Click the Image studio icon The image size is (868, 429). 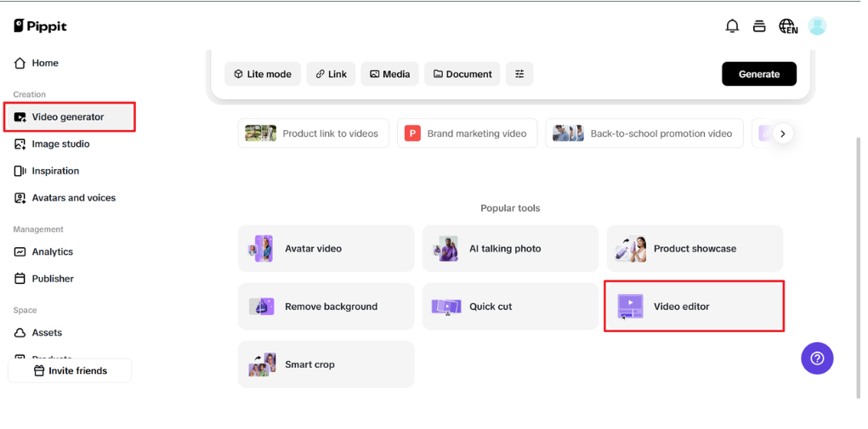pos(20,144)
